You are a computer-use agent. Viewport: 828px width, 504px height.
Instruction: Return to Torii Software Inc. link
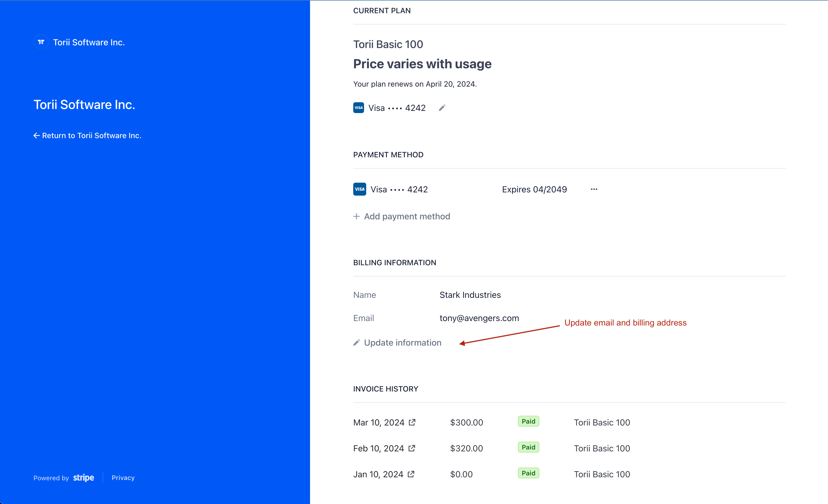tap(87, 135)
